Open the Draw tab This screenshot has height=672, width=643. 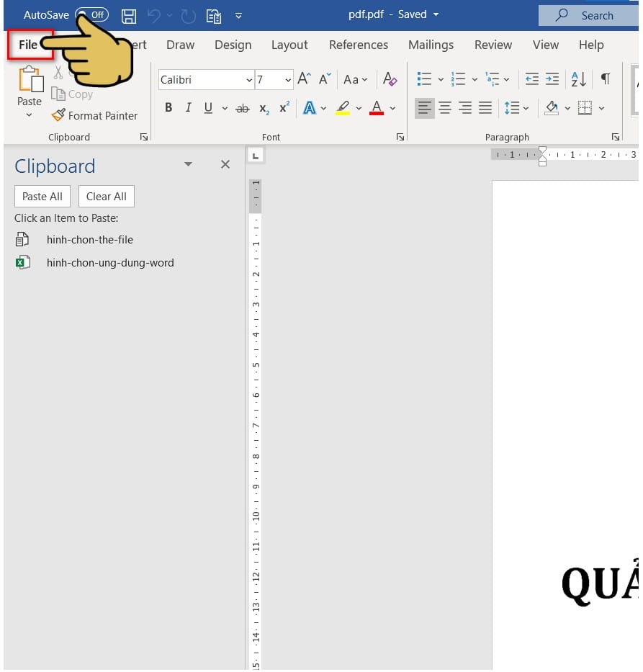click(x=180, y=45)
